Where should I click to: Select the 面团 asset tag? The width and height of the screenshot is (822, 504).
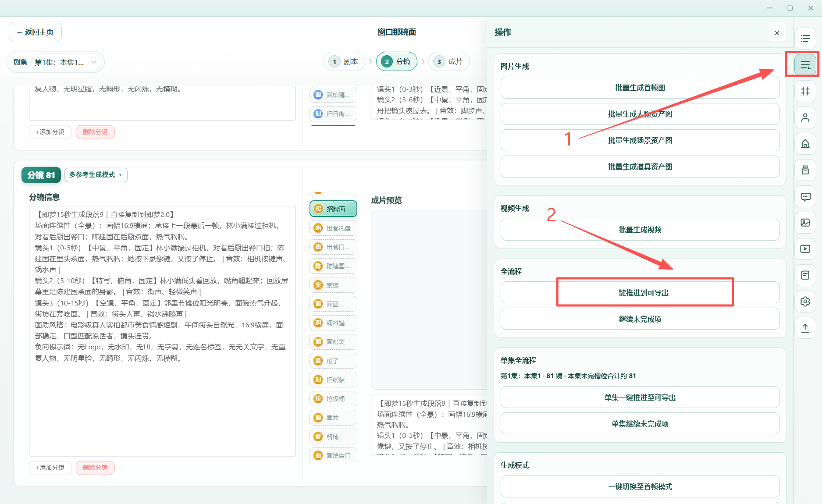pyautogui.click(x=333, y=304)
